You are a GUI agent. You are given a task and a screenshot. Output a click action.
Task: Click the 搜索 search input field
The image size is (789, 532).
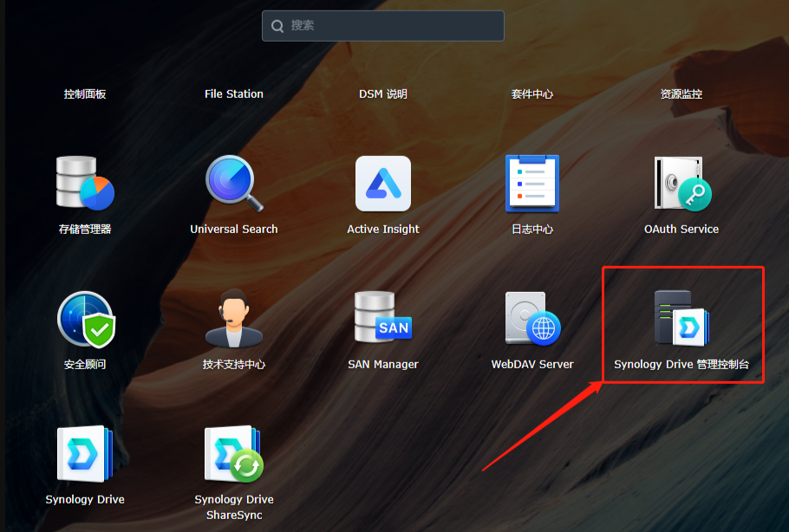click(x=390, y=26)
